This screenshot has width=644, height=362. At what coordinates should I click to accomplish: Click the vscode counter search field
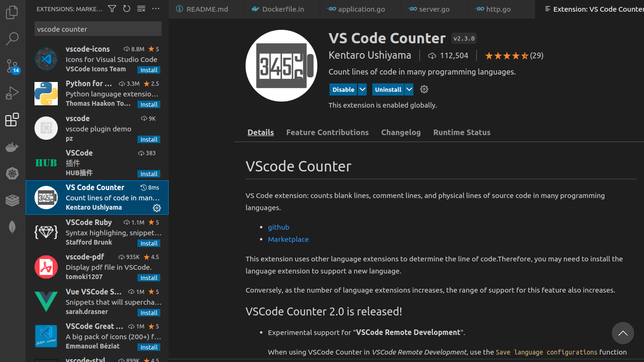click(97, 28)
